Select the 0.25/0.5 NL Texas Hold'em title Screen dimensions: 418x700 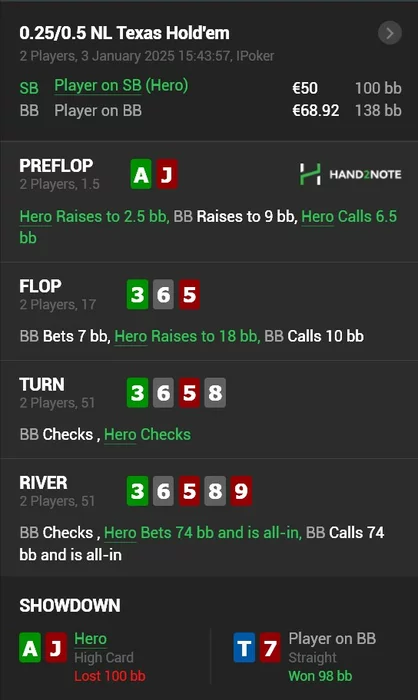(124, 33)
